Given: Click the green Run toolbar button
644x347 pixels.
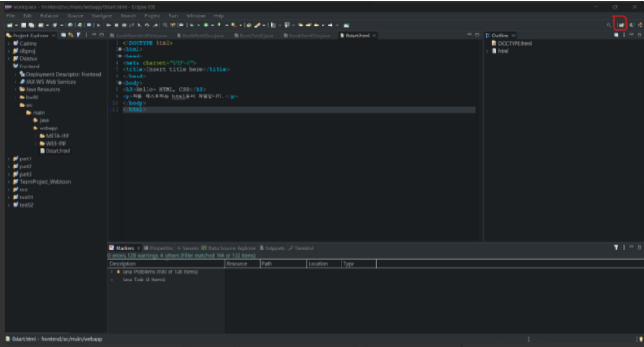Looking at the screenshot, I should [206, 26].
